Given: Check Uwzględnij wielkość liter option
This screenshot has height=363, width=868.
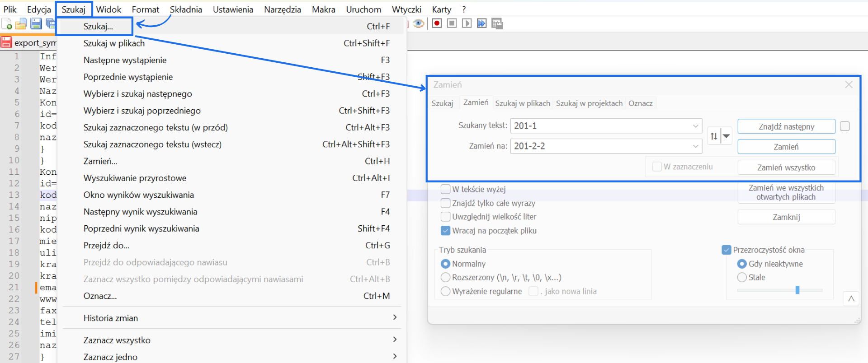Looking at the screenshot, I should (445, 217).
